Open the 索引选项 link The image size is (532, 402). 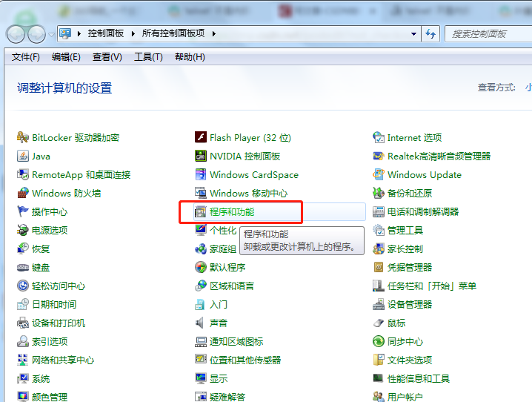[50, 341]
